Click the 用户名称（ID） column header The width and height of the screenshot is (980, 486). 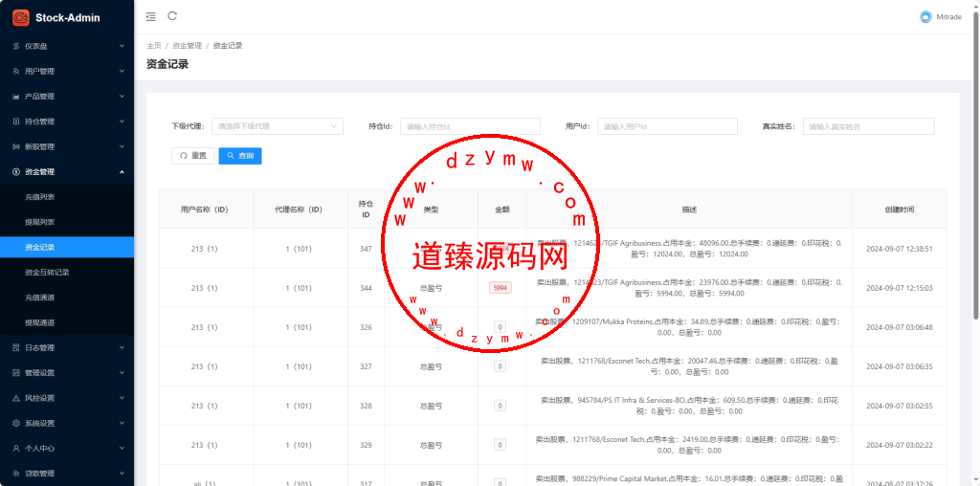point(205,210)
